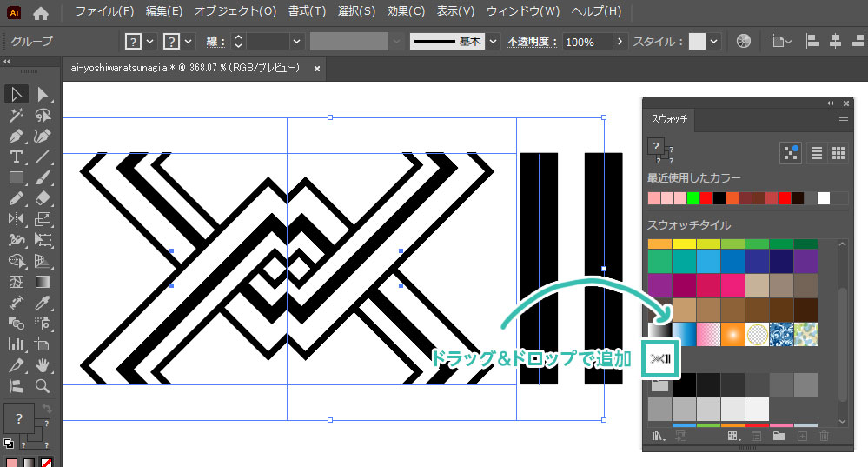This screenshot has height=467, width=868.
Task: Open the 効果(C) menu
Action: click(x=406, y=12)
